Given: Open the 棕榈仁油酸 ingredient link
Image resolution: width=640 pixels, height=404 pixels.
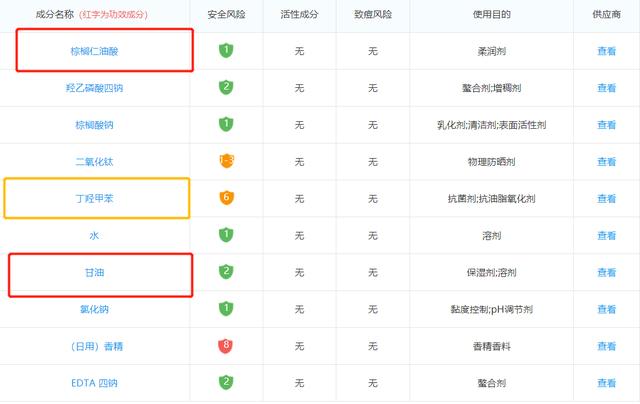Looking at the screenshot, I should [94, 51].
